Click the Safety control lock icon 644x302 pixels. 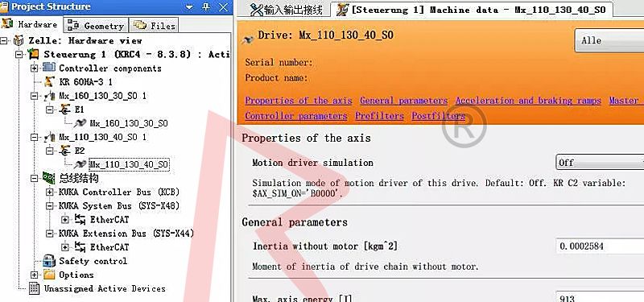click(49, 261)
